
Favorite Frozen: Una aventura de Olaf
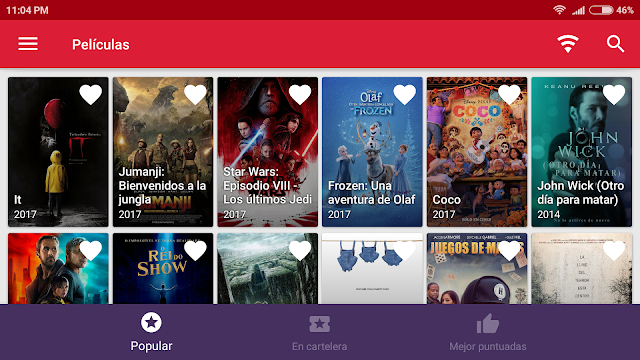tap(404, 95)
